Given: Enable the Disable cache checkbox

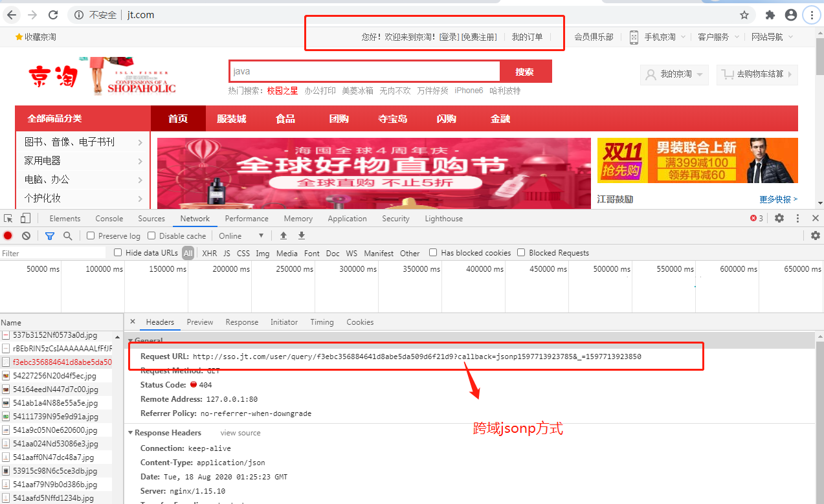Looking at the screenshot, I should [151, 236].
